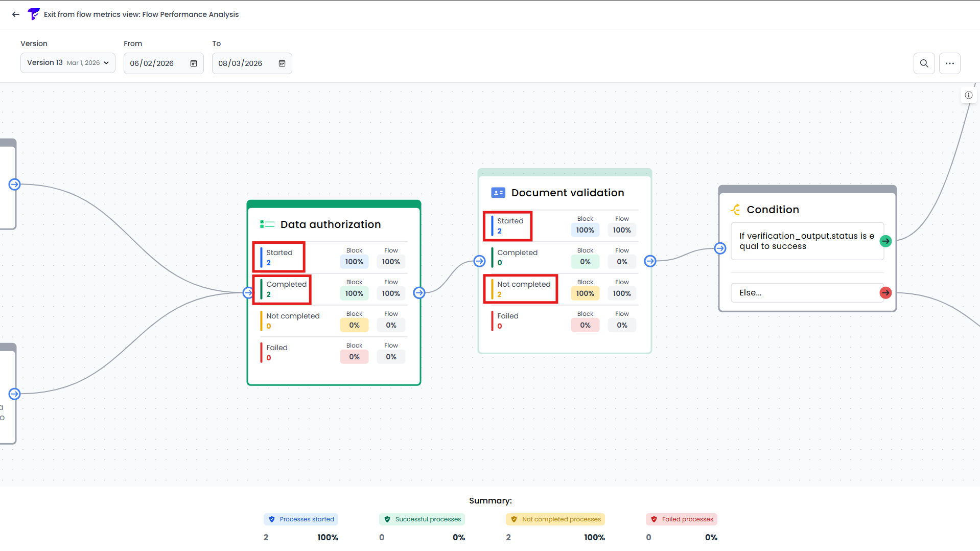Click the blue connector arrow entering Document validation
This screenshot has width=980, height=551.
(x=479, y=261)
